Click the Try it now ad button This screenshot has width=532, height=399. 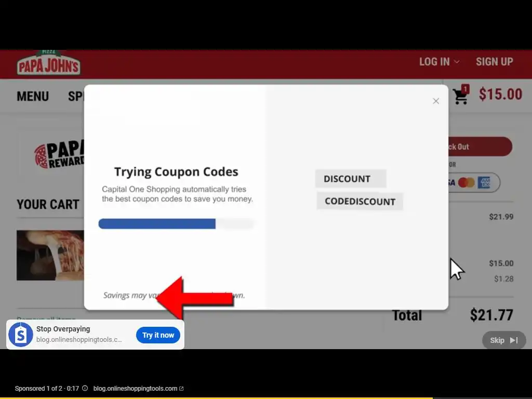coord(158,335)
